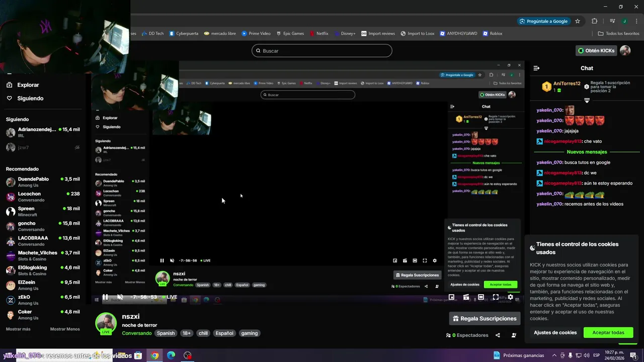The width and height of the screenshot is (644, 362).
Task: Open main player settings gear
Action: tap(510, 297)
